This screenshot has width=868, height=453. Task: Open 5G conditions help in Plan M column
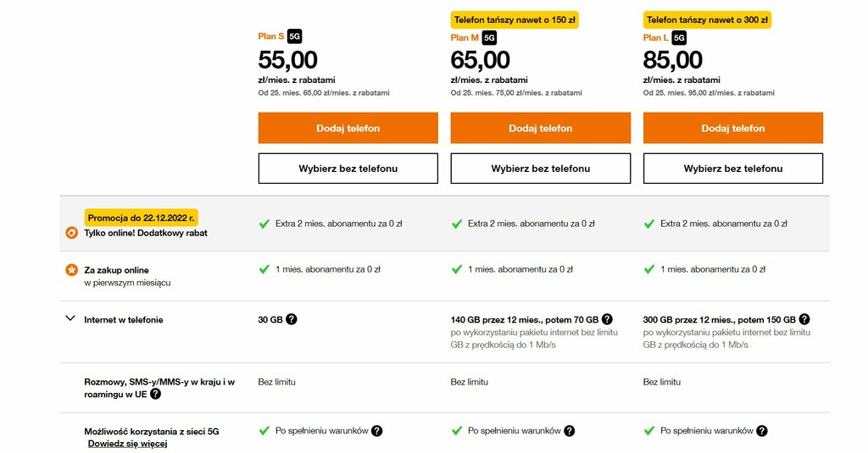pyautogui.click(x=570, y=431)
